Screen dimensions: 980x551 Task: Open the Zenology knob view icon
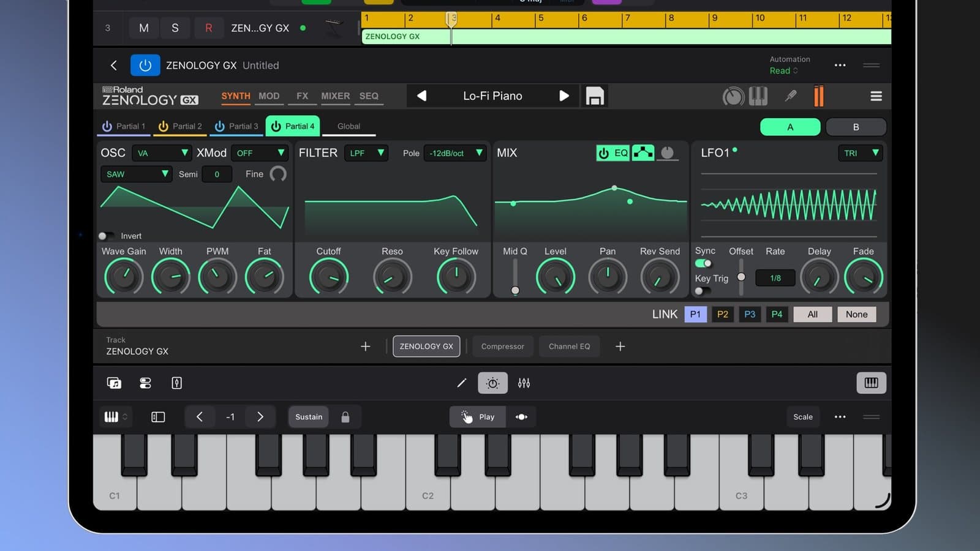(x=733, y=96)
